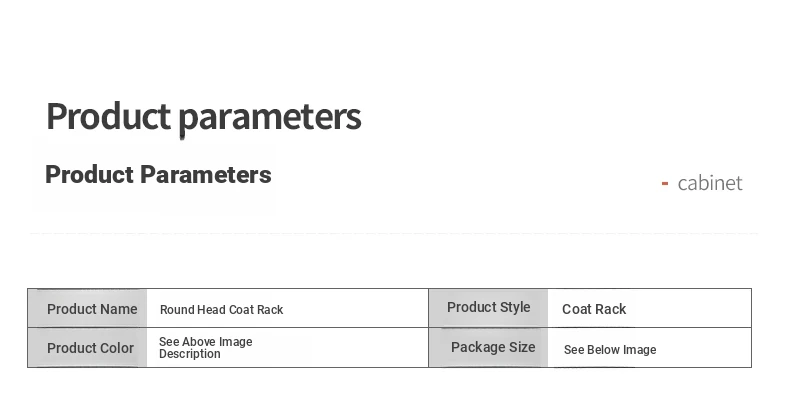Click the word 'Style' in table header

(515, 307)
